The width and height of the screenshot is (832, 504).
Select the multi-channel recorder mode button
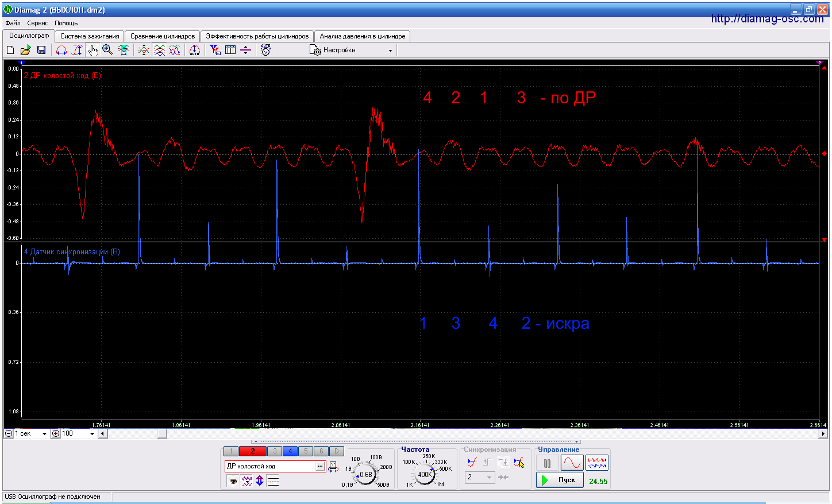click(597, 463)
